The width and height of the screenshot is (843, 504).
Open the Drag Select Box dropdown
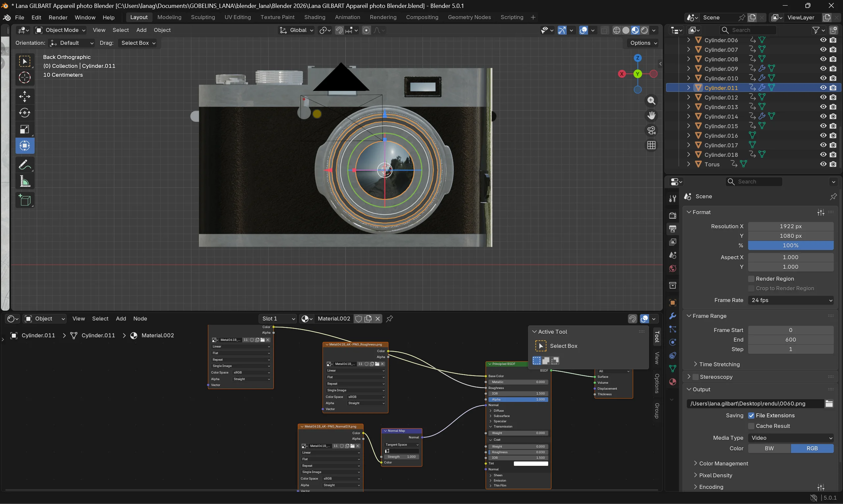coord(138,43)
